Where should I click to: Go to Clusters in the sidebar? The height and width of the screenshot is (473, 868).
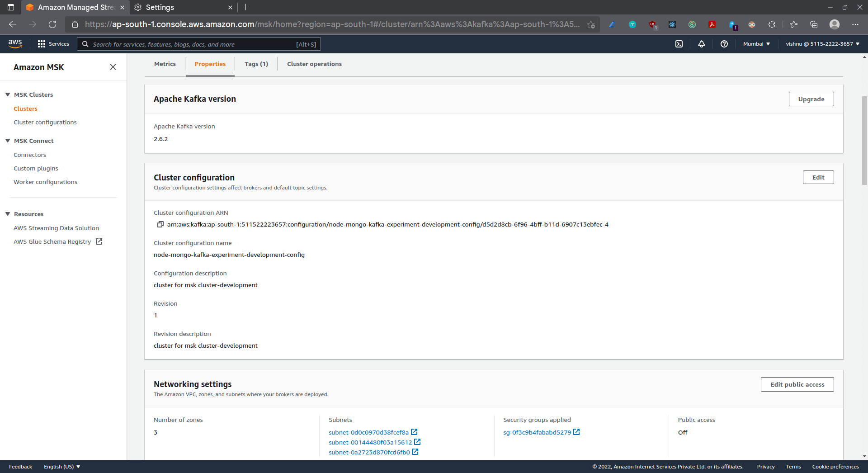[x=25, y=109]
